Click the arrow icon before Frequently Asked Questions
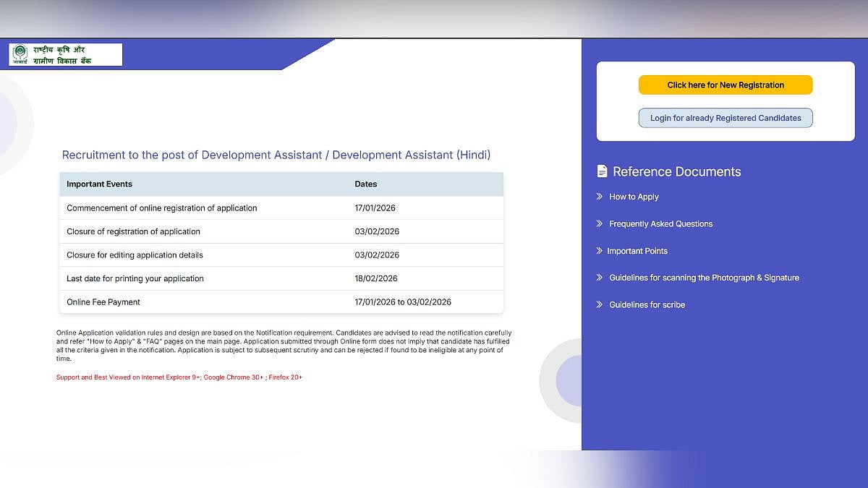868x488 pixels. click(600, 223)
